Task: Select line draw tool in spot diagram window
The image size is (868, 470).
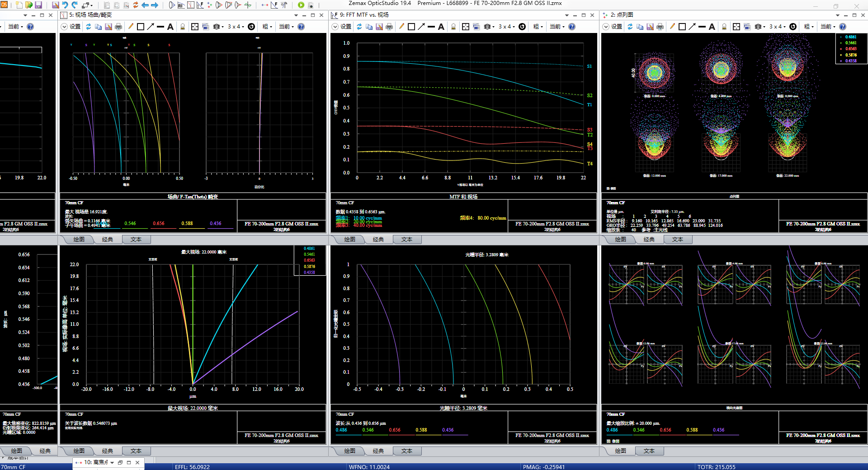Action: pos(702,27)
